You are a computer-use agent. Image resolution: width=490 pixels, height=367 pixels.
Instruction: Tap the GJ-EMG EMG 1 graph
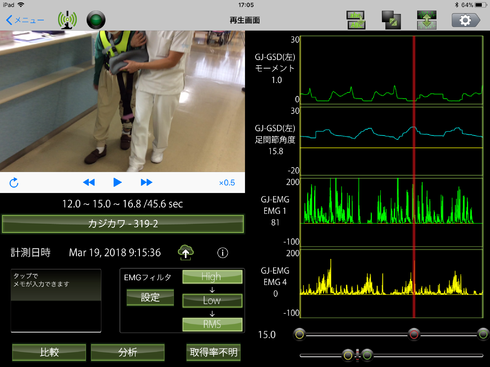click(x=392, y=212)
